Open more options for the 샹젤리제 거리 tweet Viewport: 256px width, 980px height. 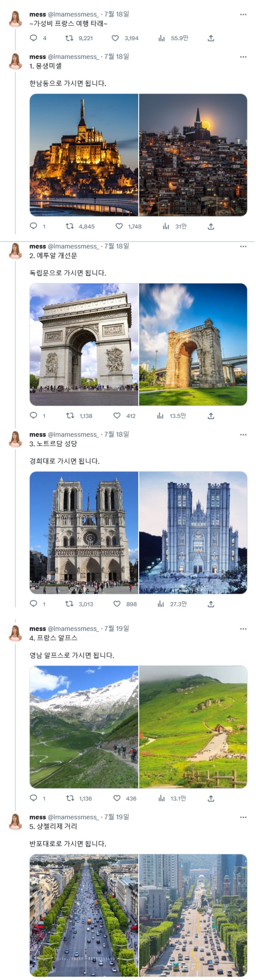coord(243,817)
